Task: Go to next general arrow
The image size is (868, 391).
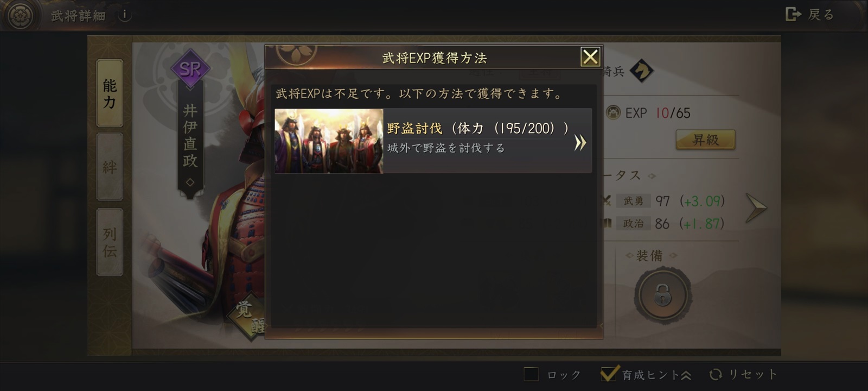Action: coord(756,207)
